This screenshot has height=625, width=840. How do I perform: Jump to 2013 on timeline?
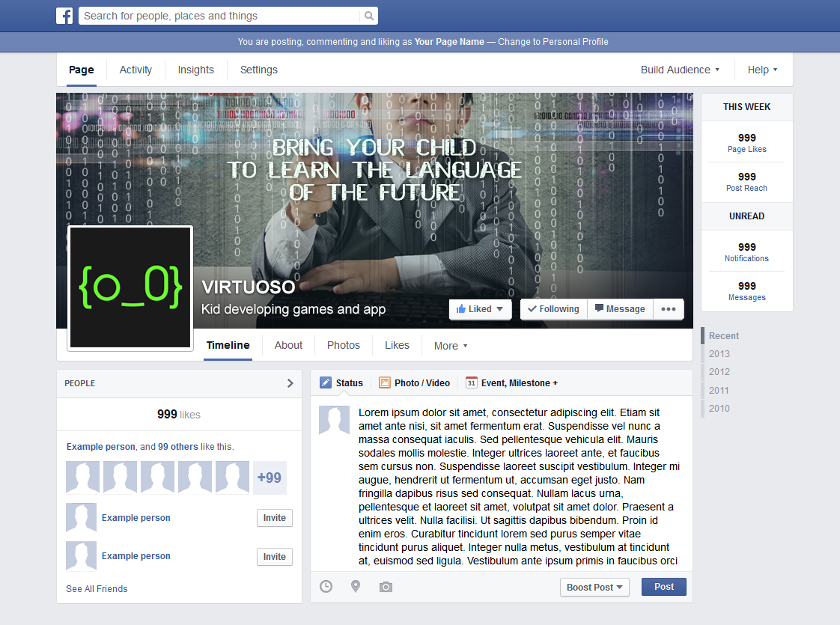click(719, 354)
